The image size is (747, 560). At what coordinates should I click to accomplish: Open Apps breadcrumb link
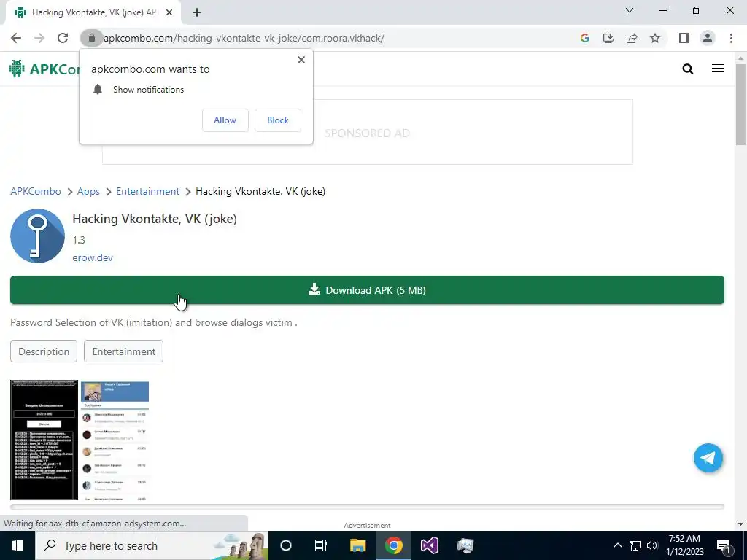tap(88, 192)
